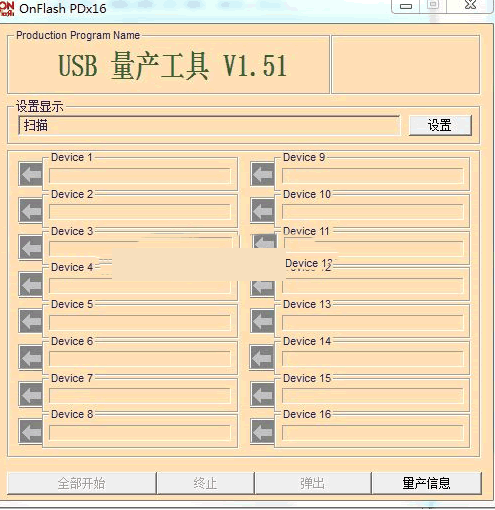Click the Device 8 status bar
This screenshot has height=510, width=495.
tap(140, 433)
